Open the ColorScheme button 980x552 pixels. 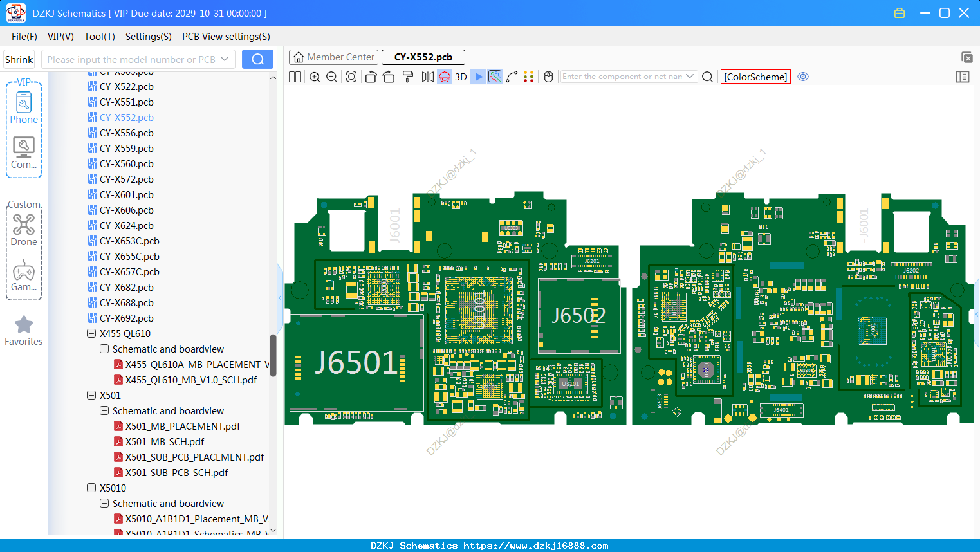755,77
